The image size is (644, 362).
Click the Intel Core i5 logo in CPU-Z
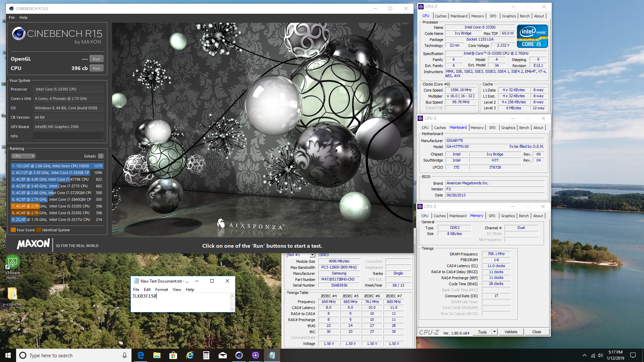[x=532, y=36]
